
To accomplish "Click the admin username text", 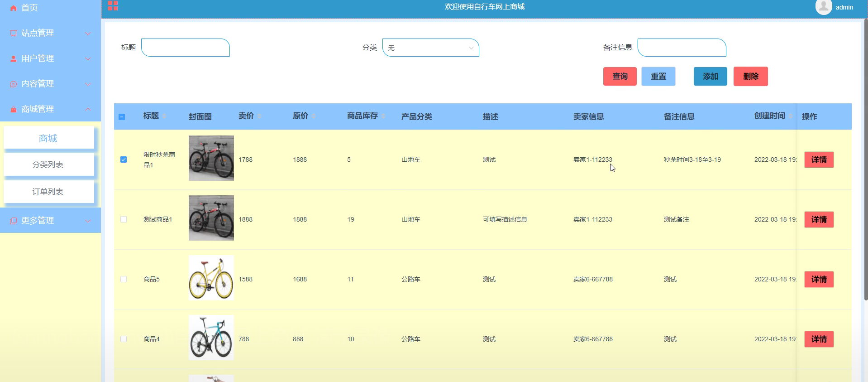I will (844, 7).
